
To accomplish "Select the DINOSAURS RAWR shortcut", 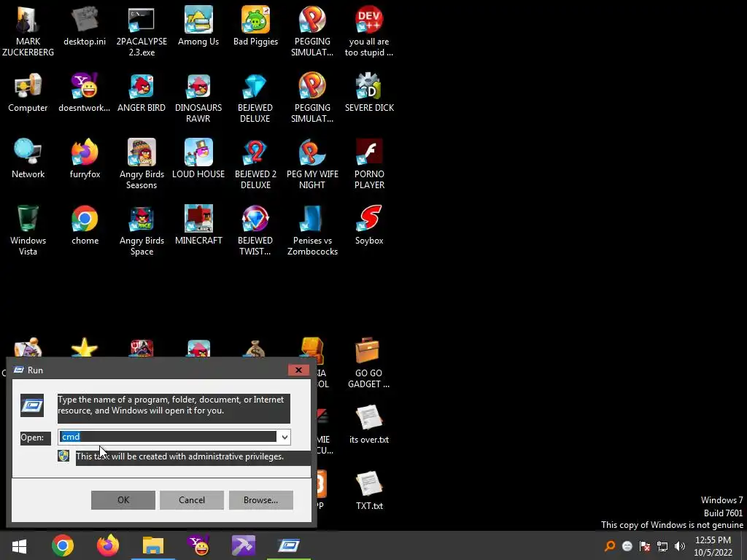I will (198, 98).
